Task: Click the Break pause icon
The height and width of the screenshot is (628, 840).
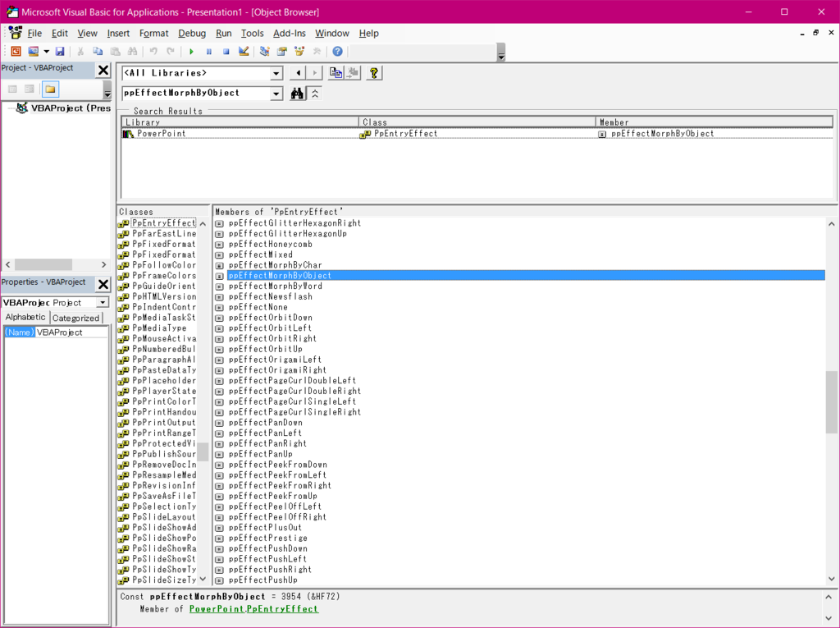Action: 209,52
